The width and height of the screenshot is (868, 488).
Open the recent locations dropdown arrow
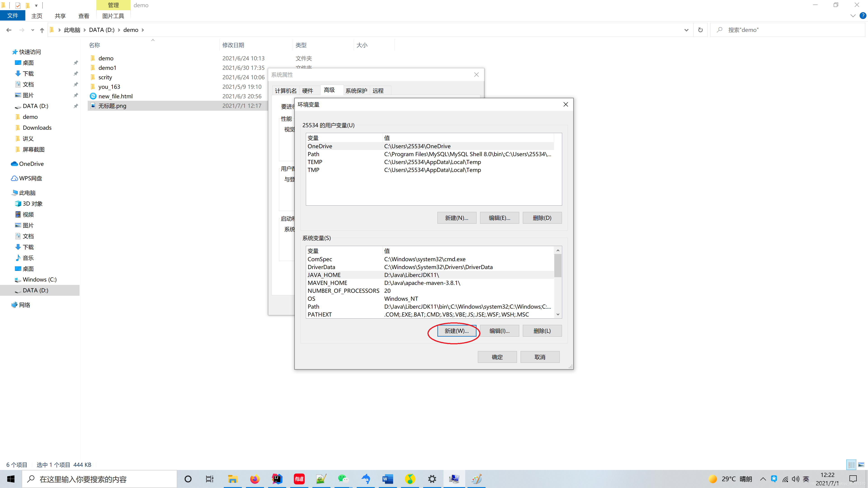click(33, 30)
